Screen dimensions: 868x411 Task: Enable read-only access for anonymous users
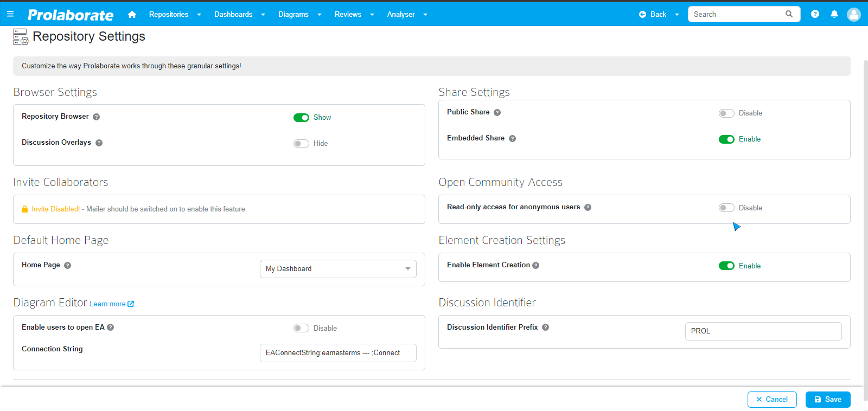(x=726, y=208)
